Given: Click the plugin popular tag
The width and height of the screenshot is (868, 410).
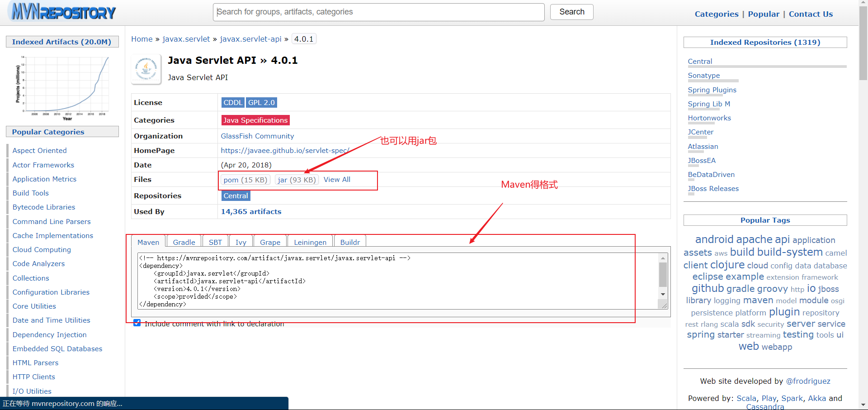Looking at the screenshot, I should pyautogui.click(x=784, y=312).
